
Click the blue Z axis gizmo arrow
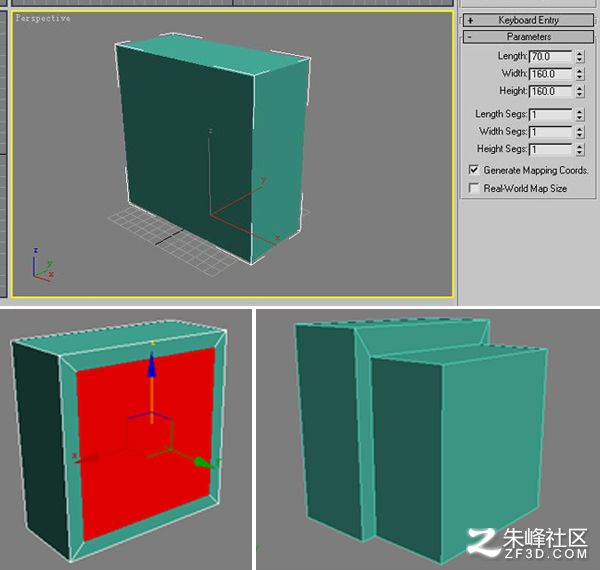pyautogui.click(x=152, y=365)
